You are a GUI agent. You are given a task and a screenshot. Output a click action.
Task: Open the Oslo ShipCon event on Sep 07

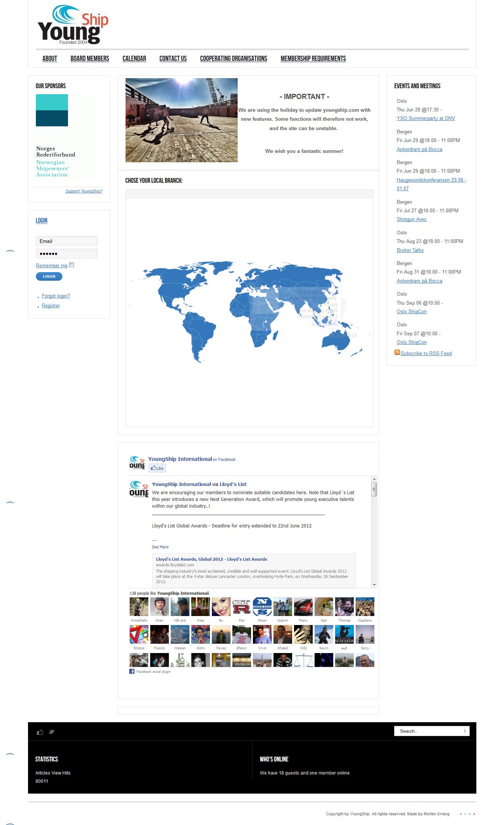pos(411,342)
